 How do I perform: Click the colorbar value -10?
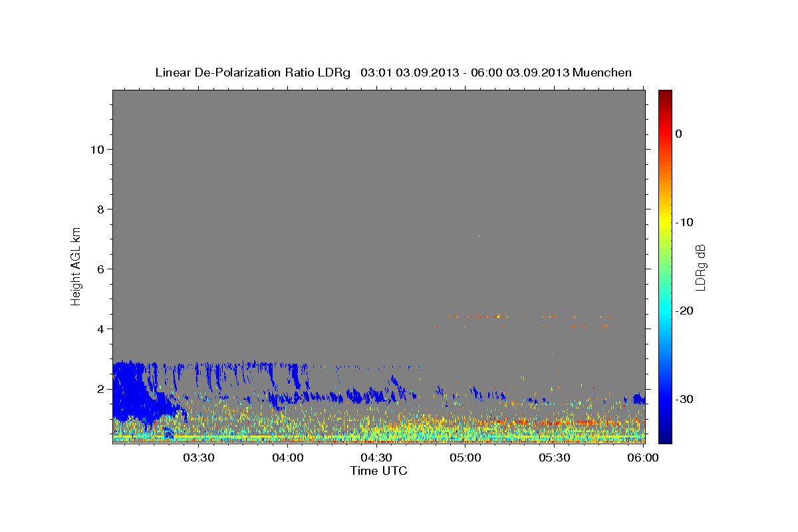685,222
